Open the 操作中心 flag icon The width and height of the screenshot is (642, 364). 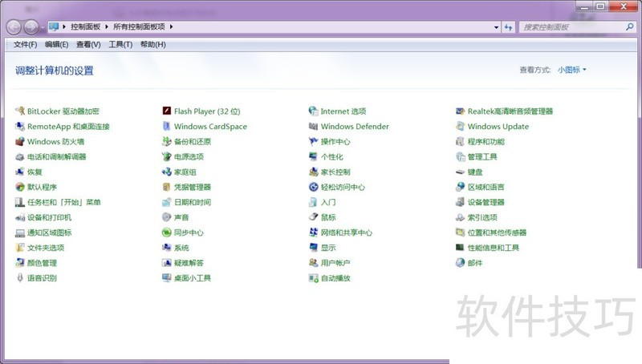click(313, 141)
